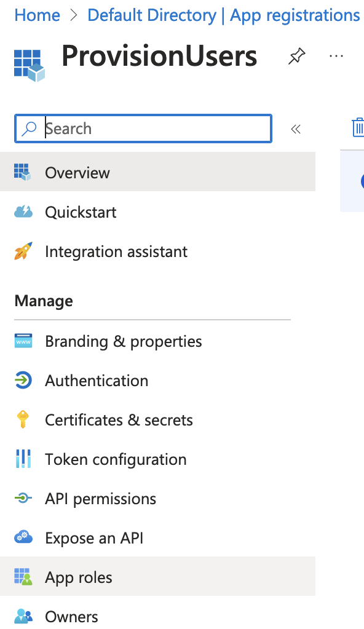
Task: Open the more options ellipsis menu
Action: tap(336, 56)
